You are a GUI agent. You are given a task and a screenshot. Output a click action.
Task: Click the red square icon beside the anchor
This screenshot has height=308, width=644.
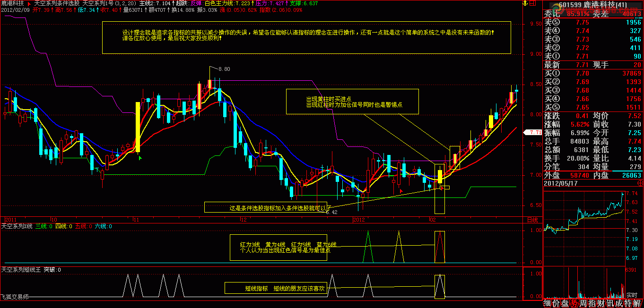pos(533,3)
